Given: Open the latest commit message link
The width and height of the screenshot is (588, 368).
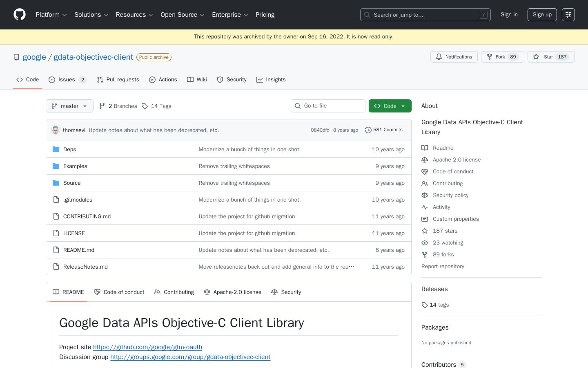Looking at the screenshot, I should pos(154,130).
